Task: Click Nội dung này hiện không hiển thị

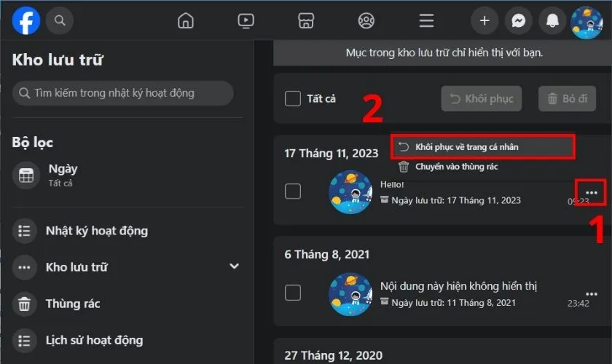Action: (x=458, y=286)
